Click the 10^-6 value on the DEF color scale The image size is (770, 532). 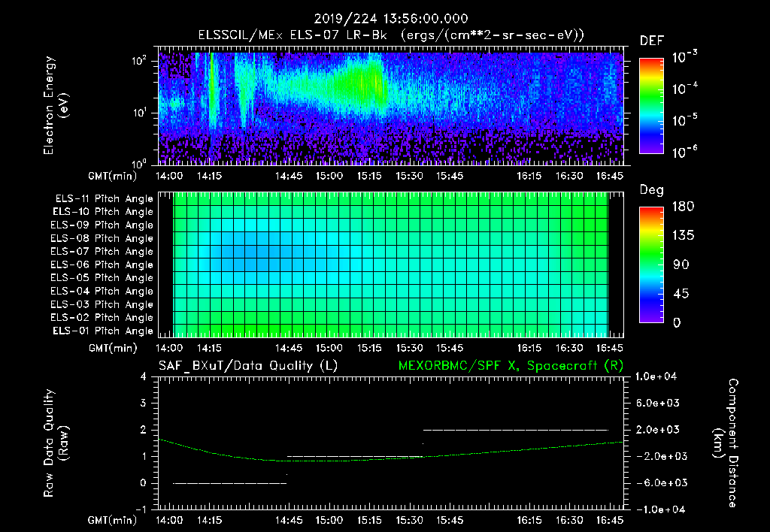[684, 152]
